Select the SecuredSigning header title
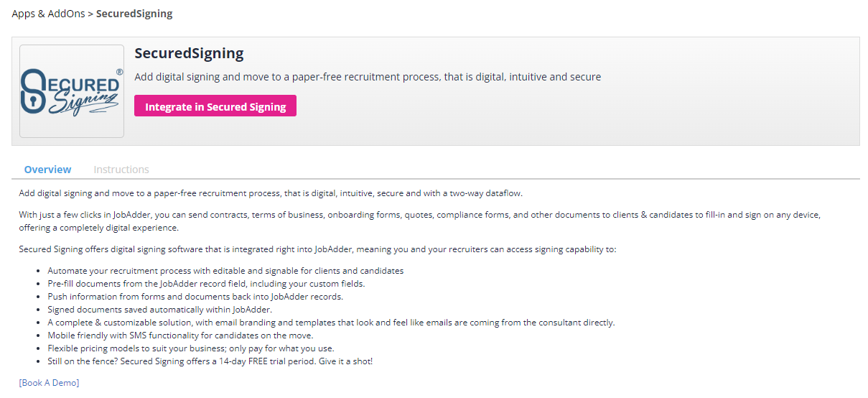The height and width of the screenshot is (398, 868). point(190,54)
